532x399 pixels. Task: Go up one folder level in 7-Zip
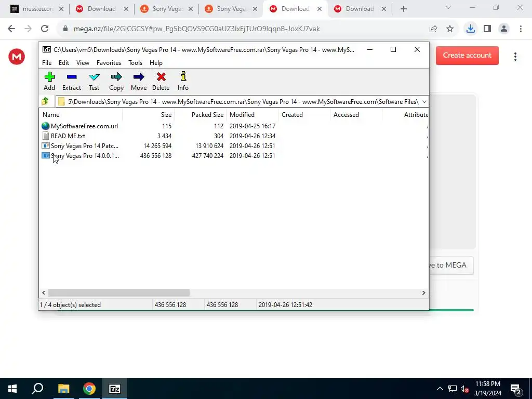[x=45, y=101]
